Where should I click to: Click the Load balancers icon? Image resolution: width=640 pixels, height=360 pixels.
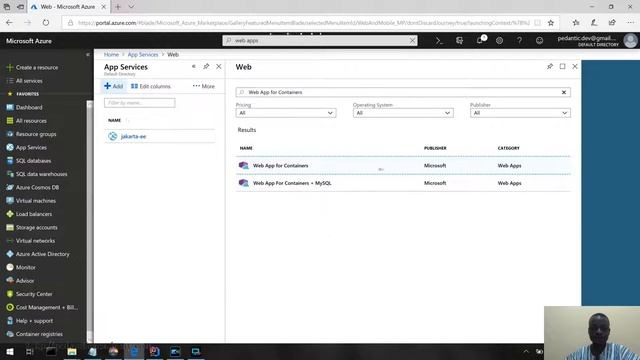pos(10,214)
